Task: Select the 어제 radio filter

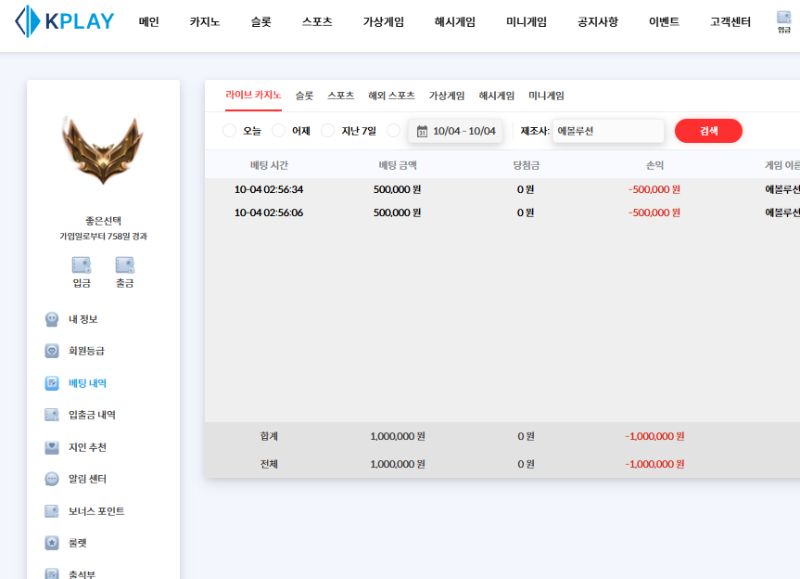Action: pos(279,131)
